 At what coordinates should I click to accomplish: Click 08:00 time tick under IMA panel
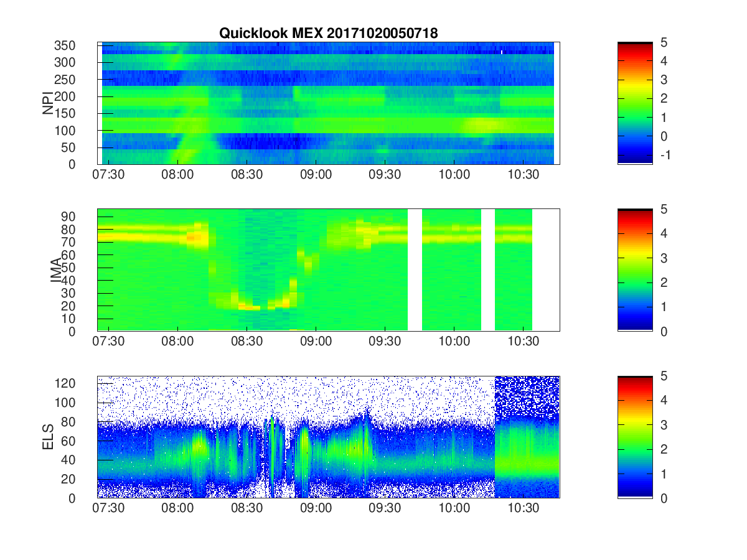[x=178, y=342]
